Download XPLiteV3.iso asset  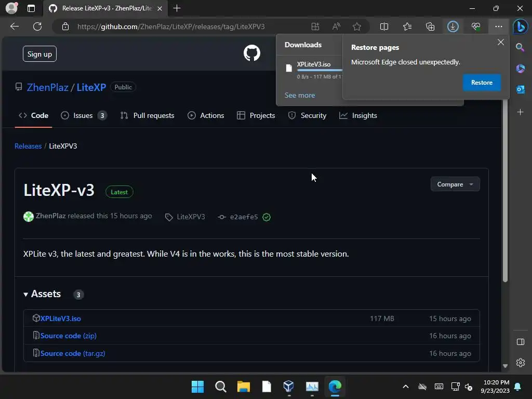coord(60,318)
